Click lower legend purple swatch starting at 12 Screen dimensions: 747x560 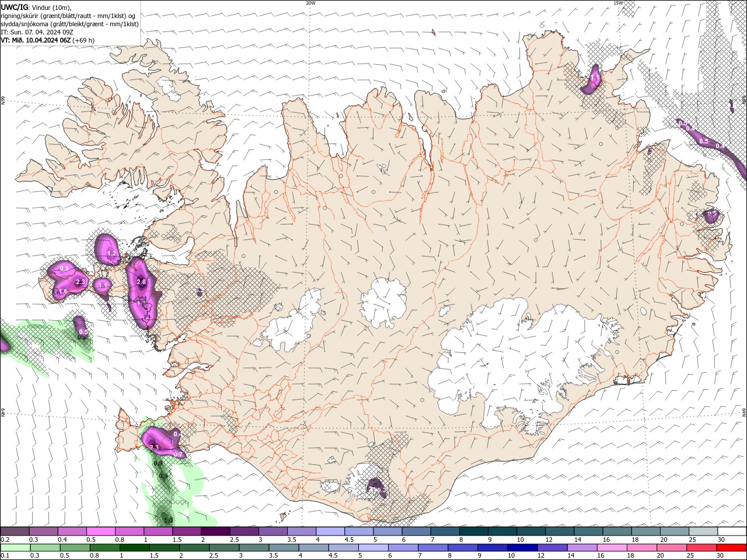pyautogui.click(x=552, y=547)
